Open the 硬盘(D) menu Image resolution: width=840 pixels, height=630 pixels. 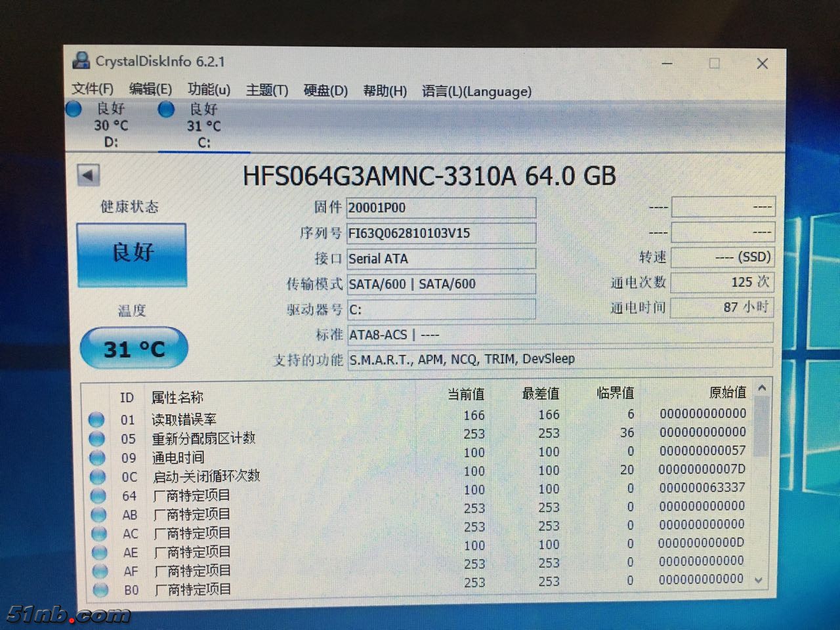(x=325, y=91)
